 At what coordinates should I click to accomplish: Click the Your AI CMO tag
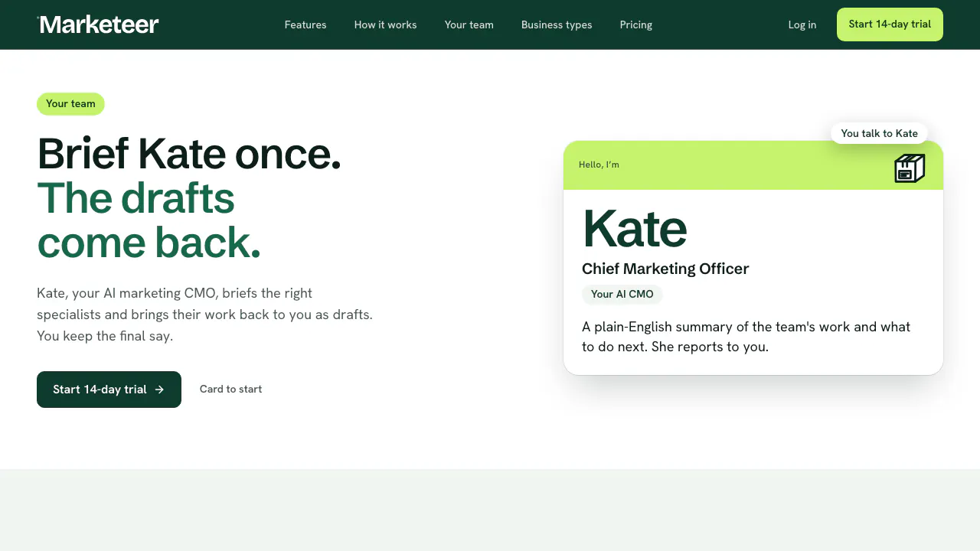[622, 295]
